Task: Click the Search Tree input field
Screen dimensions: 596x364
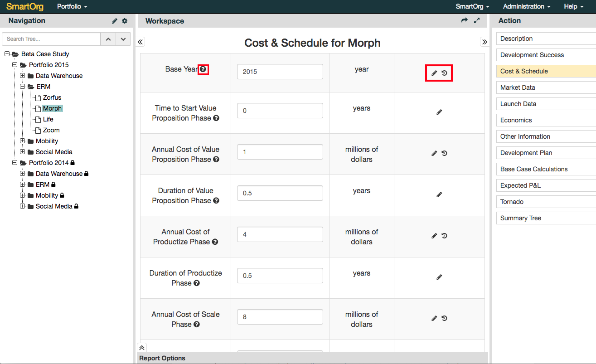Action: [x=51, y=39]
